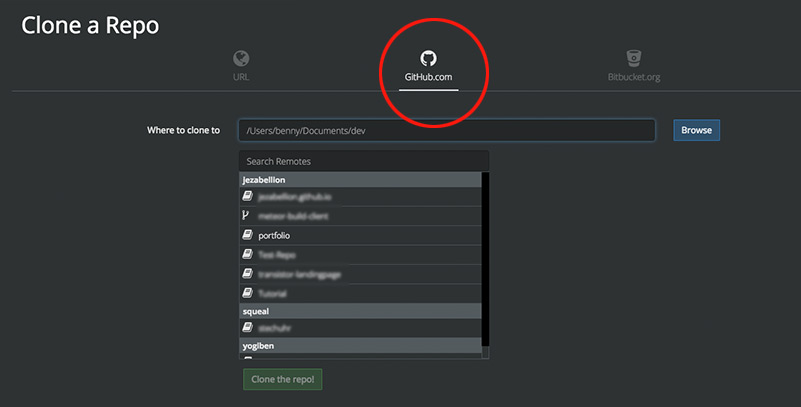Choose the repository listed under squeal

(x=360, y=328)
